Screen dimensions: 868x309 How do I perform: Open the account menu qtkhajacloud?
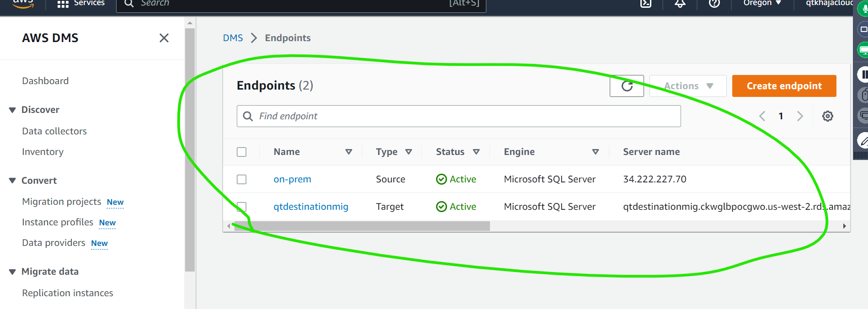[x=829, y=3]
